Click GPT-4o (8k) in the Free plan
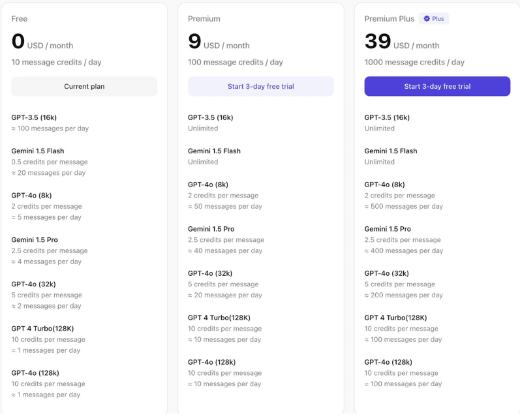The height and width of the screenshot is (420, 520). pos(31,195)
